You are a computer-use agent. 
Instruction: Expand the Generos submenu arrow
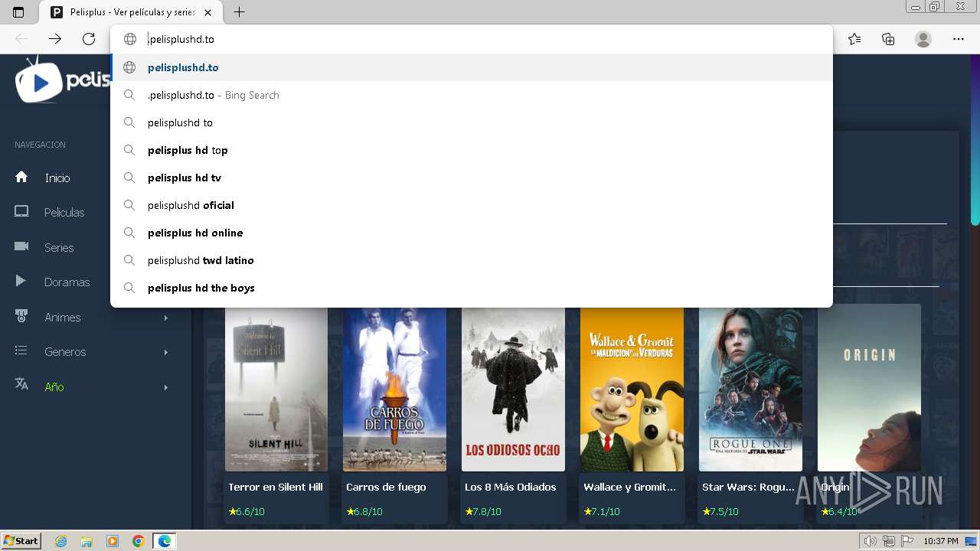click(165, 352)
